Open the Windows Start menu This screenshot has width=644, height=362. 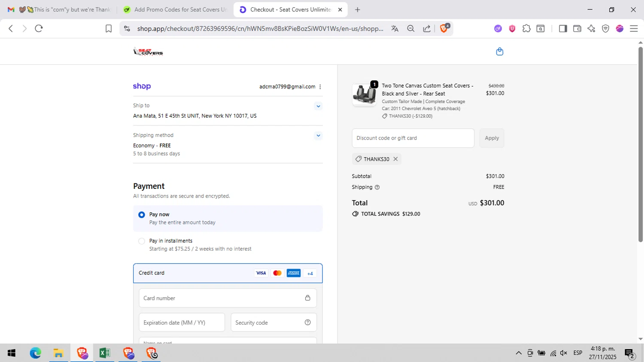click(x=12, y=353)
